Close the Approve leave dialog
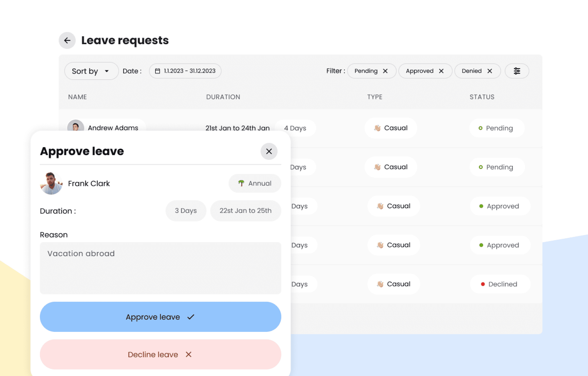Viewport: 588px width, 376px height. [x=269, y=151]
